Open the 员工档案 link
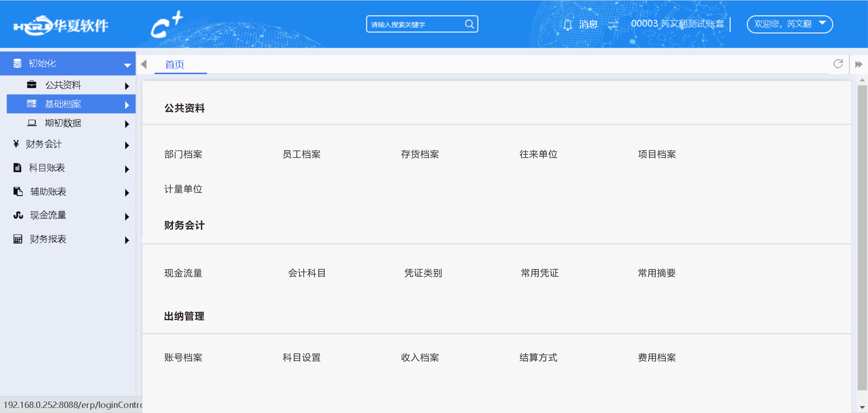The width and height of the screenshot is (868, 413). click(302, 154)
